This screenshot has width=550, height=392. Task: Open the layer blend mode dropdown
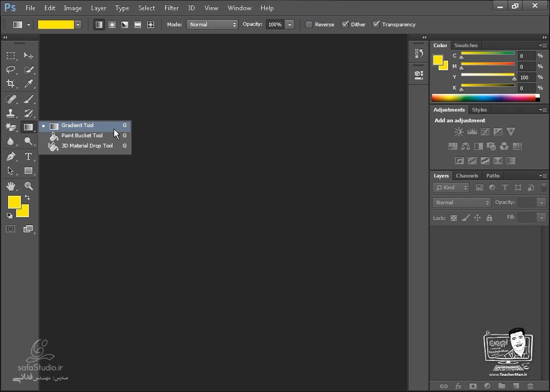pos(462,203)
